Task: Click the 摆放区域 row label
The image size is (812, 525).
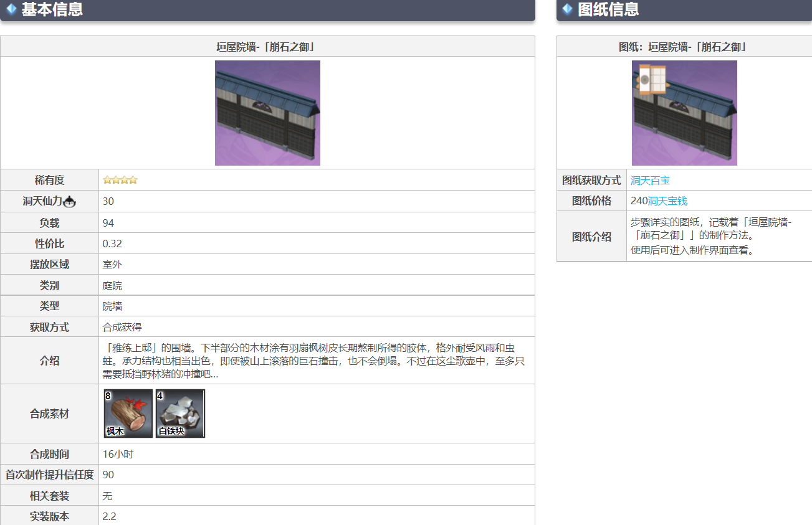Action: 50,264
